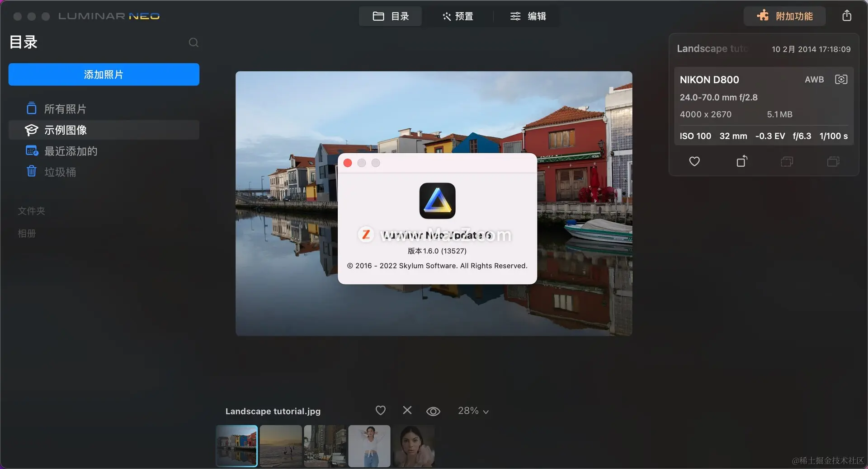Image resolution: width=868 pixels, height=469 pixels.
Task: Click the 4000 x 2670 dimensions text
Action: click(705, 114)
